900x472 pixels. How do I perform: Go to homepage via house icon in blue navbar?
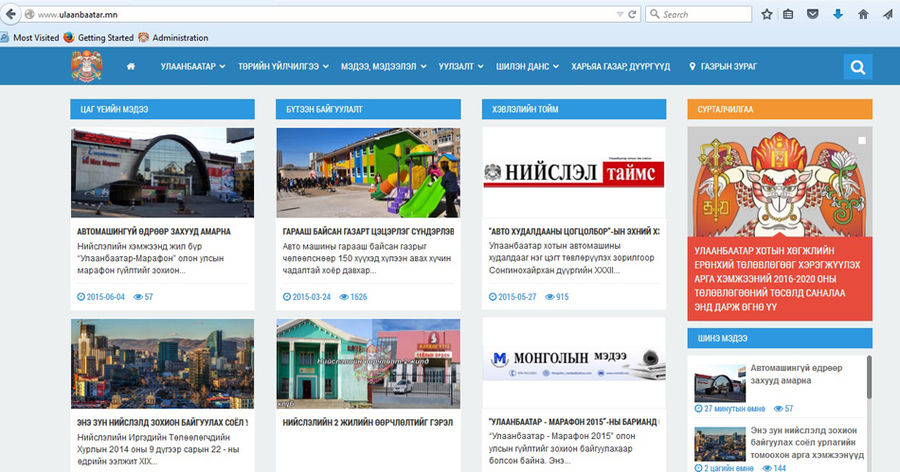[x=131, y=67]
